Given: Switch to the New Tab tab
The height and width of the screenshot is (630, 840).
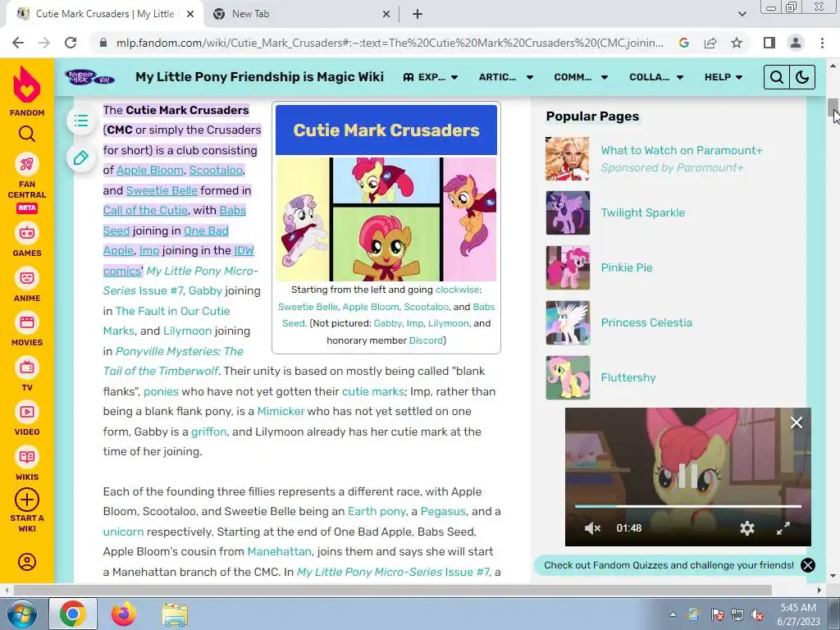Looking at the screenshot, I should click(x=251, y=14).
